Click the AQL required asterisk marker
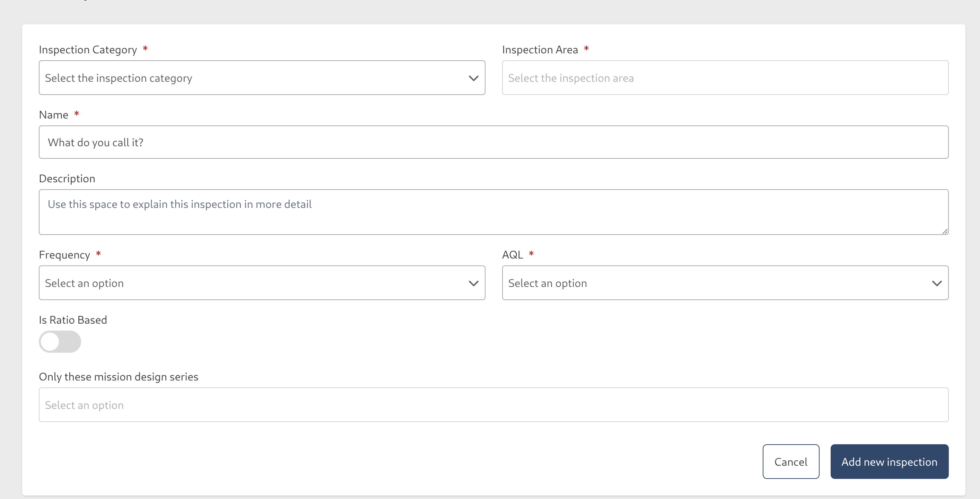The width and height of the screenshot is (980, 499). (x=532, y=254)
